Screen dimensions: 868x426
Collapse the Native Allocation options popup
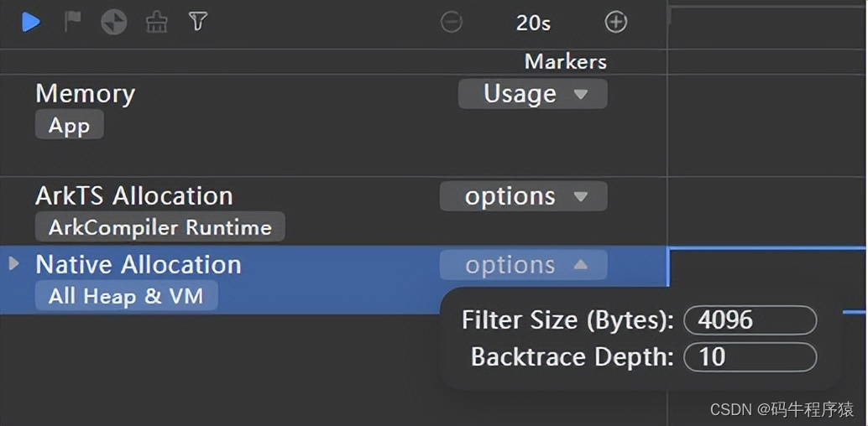tap(523, 265)
